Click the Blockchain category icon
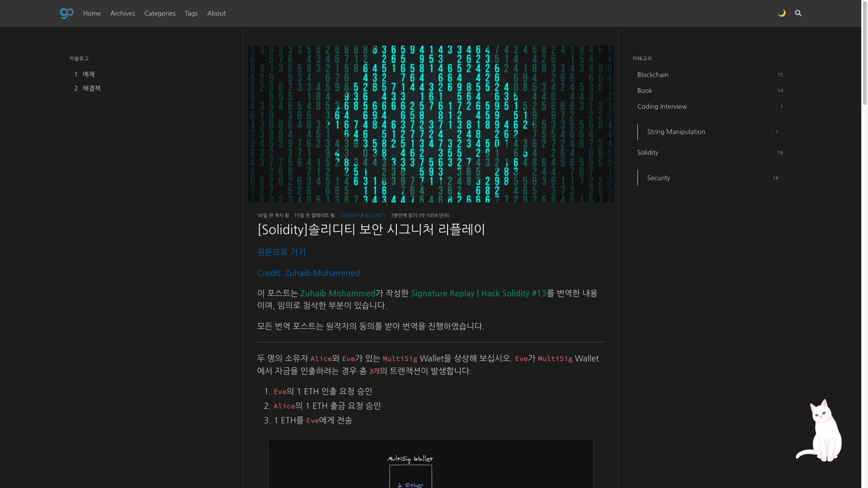 (x=653, y=75)
